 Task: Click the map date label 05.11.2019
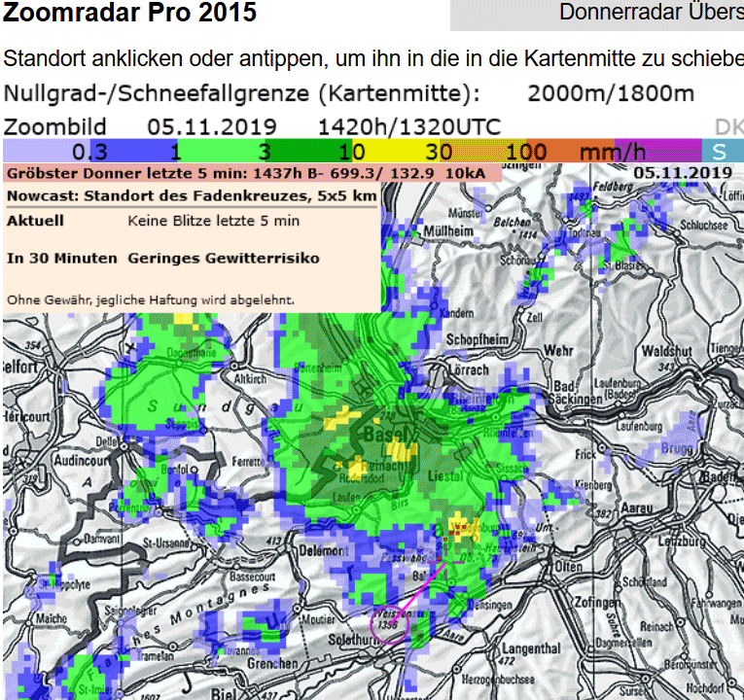(683, 173)
